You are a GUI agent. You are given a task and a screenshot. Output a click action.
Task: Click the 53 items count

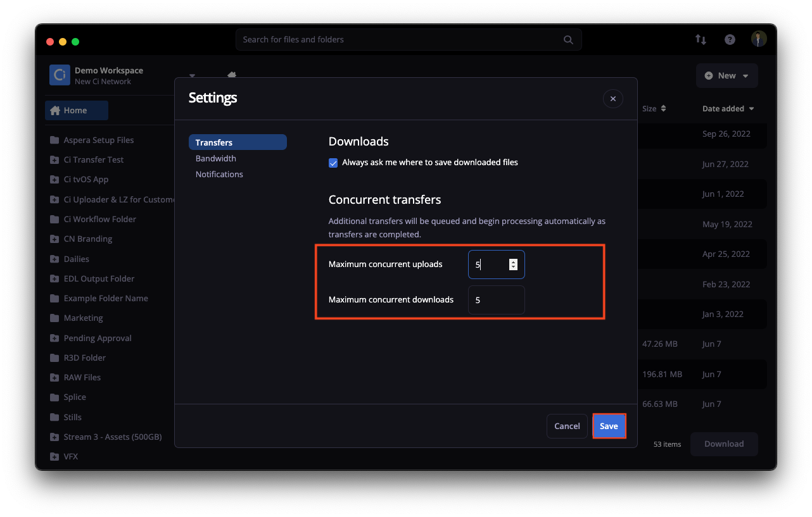(x=668, y=444)
